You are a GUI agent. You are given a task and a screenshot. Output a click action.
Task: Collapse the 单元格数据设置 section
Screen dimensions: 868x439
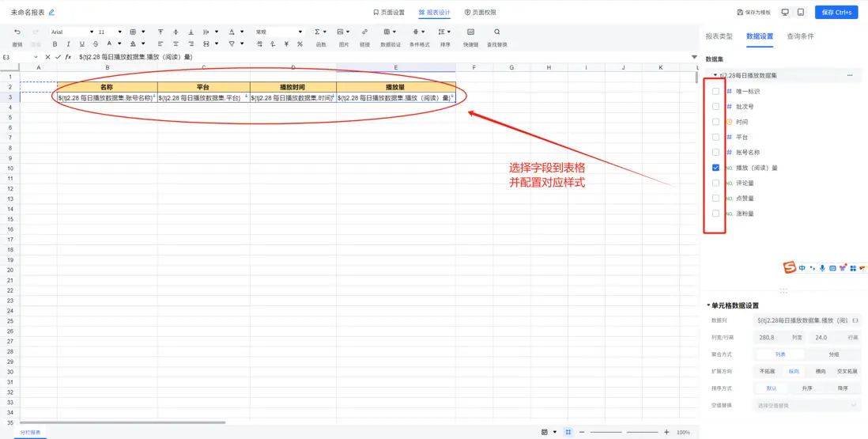[708, 305]
